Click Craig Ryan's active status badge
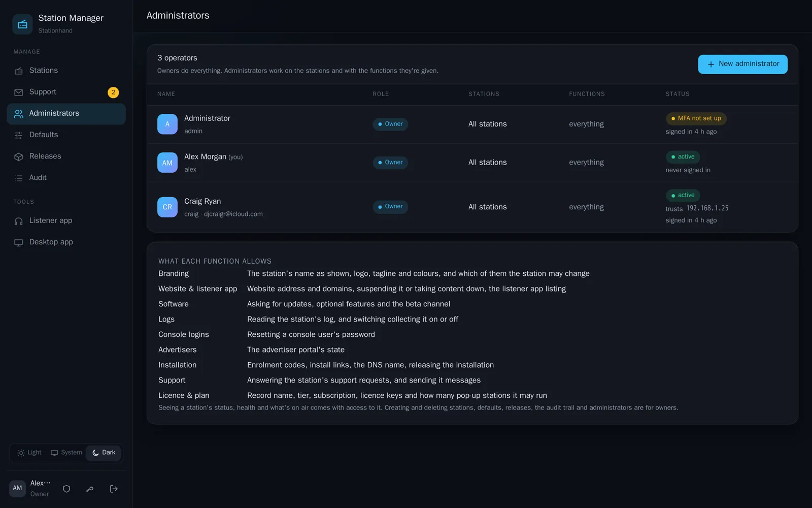The width and height of the screenshot is (812, 508). [683, 196]
